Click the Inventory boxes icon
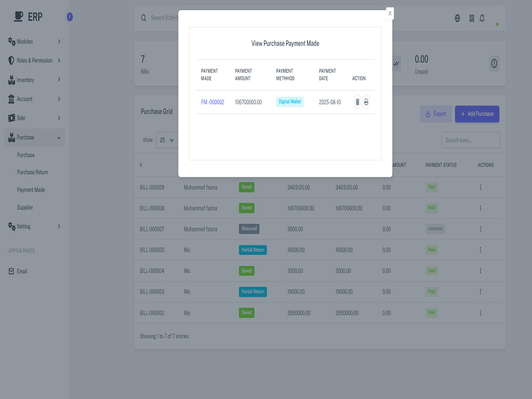Image resolution: width=532 pixels, height=399 pixels. [x=12, y=80]
